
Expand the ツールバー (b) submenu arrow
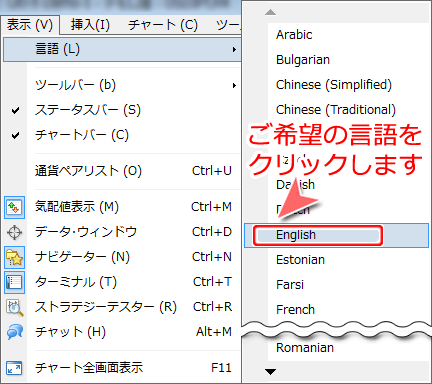point(234,86)
